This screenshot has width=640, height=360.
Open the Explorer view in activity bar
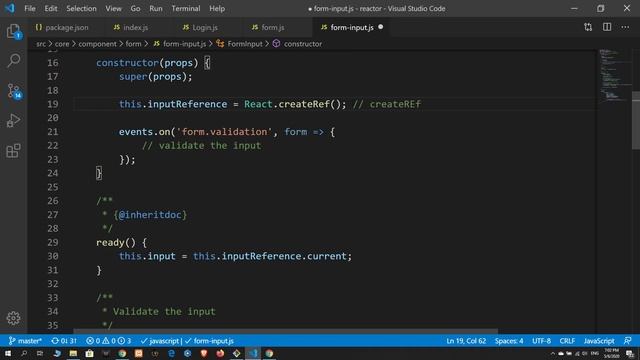click(13, 31)
